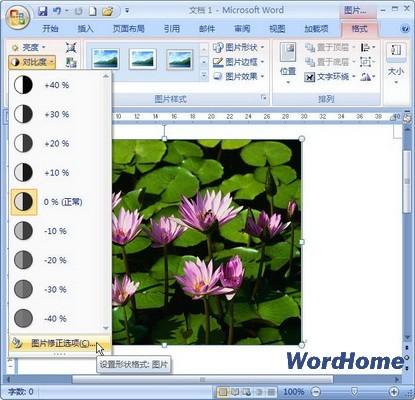Click the compress pictures icon

[71, 48]
